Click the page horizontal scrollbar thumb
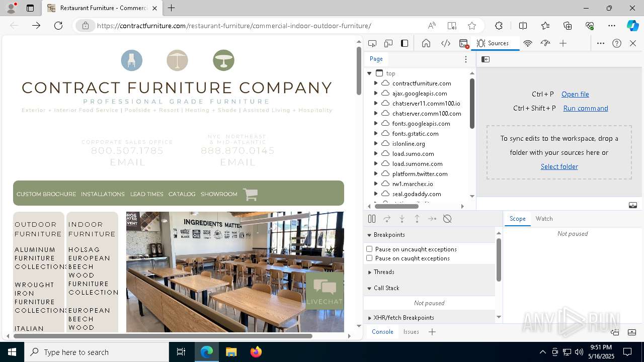Screen dimensions: 644x362 163,336
